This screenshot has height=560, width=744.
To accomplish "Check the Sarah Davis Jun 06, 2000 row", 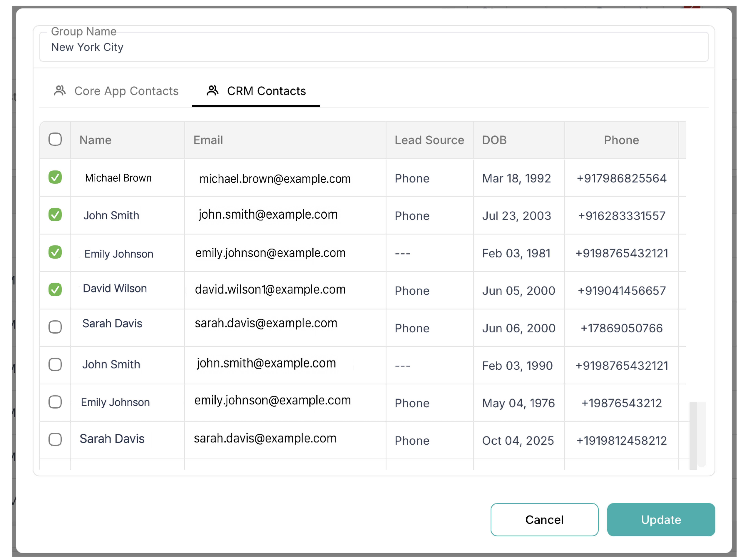I will click(x=55, y=327).
